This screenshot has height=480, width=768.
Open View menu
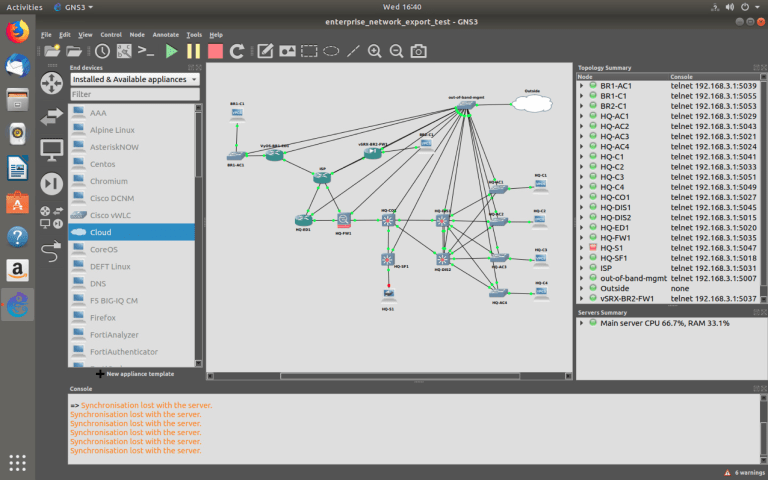[85, 35]
